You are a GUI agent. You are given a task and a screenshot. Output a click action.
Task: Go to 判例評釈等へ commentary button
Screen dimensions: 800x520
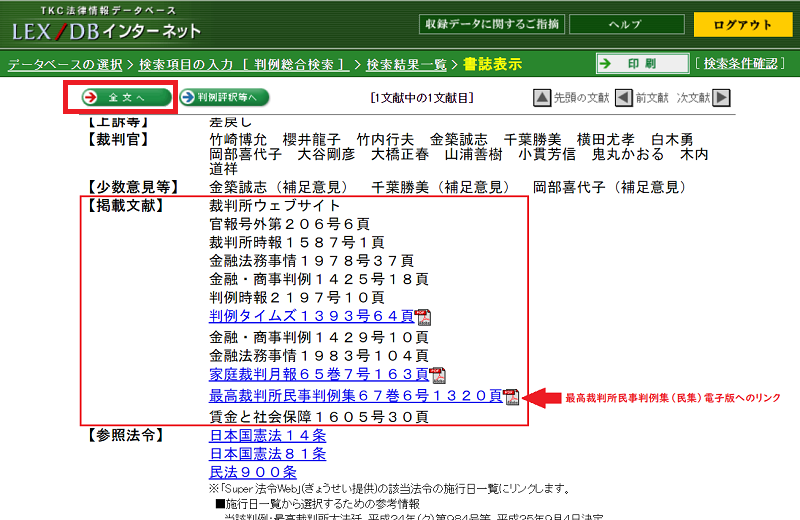224,97
